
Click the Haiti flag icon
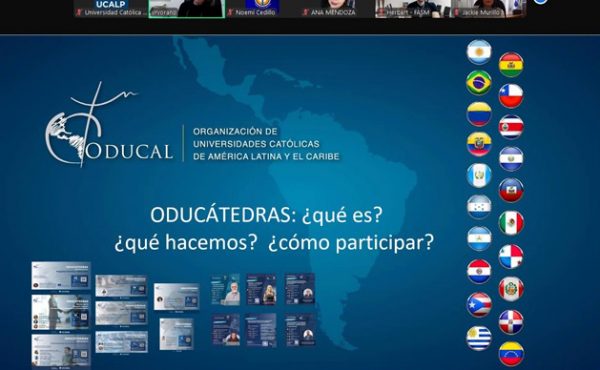pyautogui.click(x=511, y=190)
